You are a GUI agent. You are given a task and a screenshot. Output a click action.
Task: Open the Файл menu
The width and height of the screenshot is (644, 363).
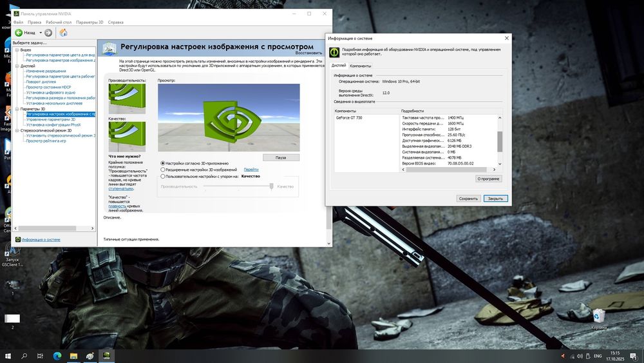(18, 22)
